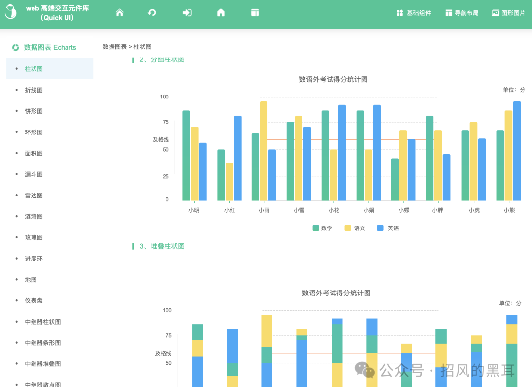Open 环形图 from the sidebar

coord(33,132)
